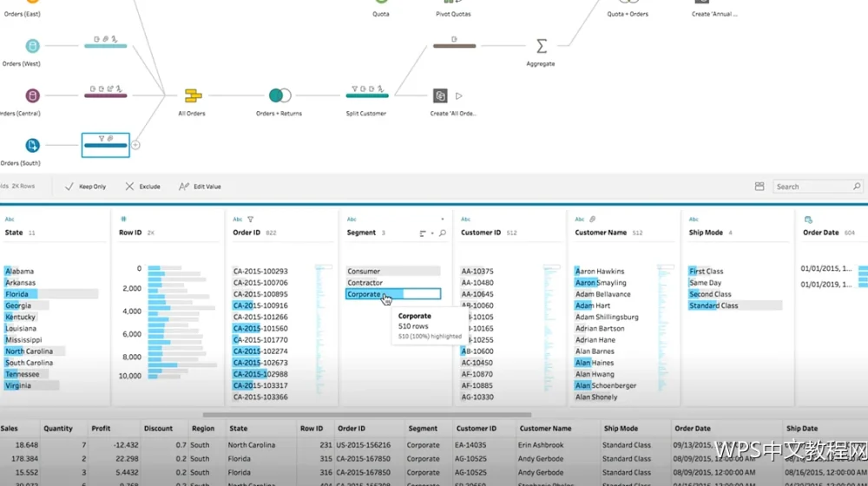The width and height of the screenshot is (868, 486).
Task: Open the Orders (Central) clean step bar
Action: 105,95
